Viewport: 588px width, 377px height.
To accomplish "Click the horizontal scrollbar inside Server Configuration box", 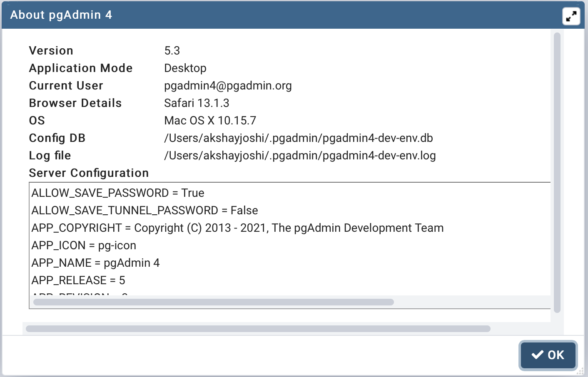I will pyautogui.click(x=213, y=302).
